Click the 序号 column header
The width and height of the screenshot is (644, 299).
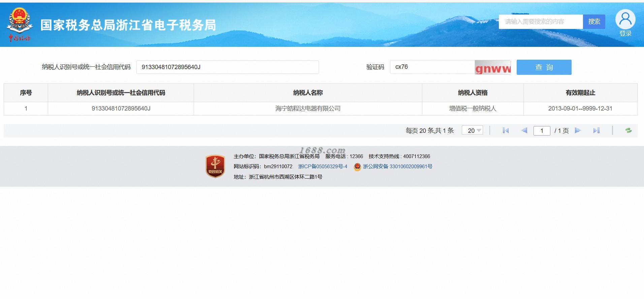[26, 93]
